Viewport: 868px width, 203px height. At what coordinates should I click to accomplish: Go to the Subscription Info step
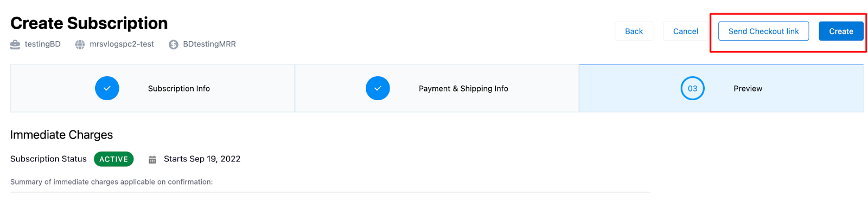click(152, 88)
